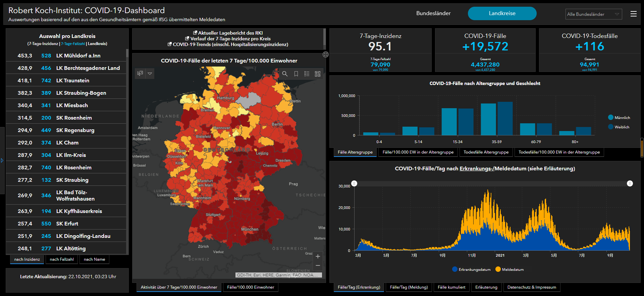Show the map legend list
Viewport: 644px width, 296px height.
pos(307,74)
